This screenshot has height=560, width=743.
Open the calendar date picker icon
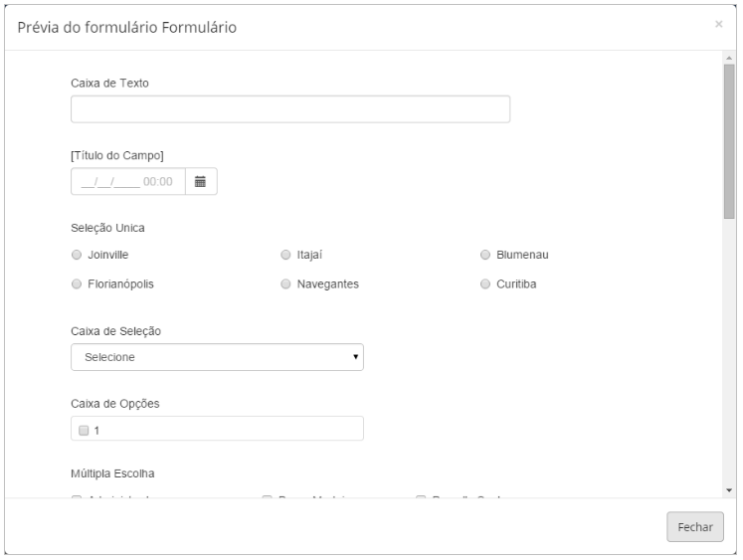coord(201,181)
